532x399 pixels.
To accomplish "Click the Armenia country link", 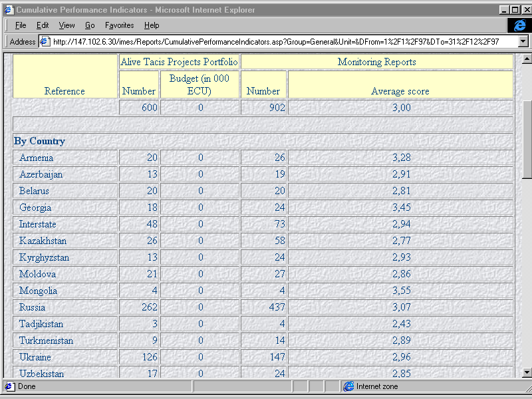I will [x=36, y=158].
